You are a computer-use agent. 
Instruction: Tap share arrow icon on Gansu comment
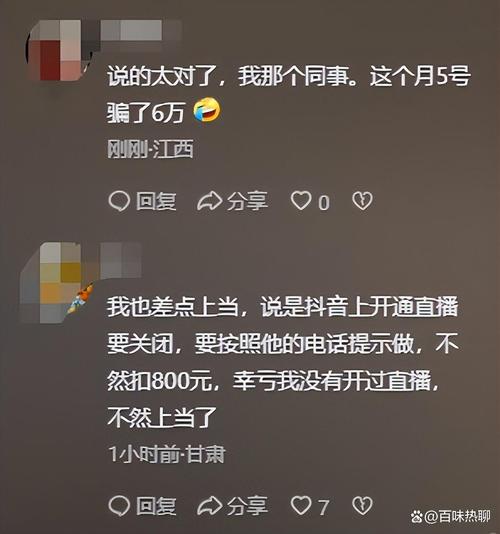click(209, 506)
